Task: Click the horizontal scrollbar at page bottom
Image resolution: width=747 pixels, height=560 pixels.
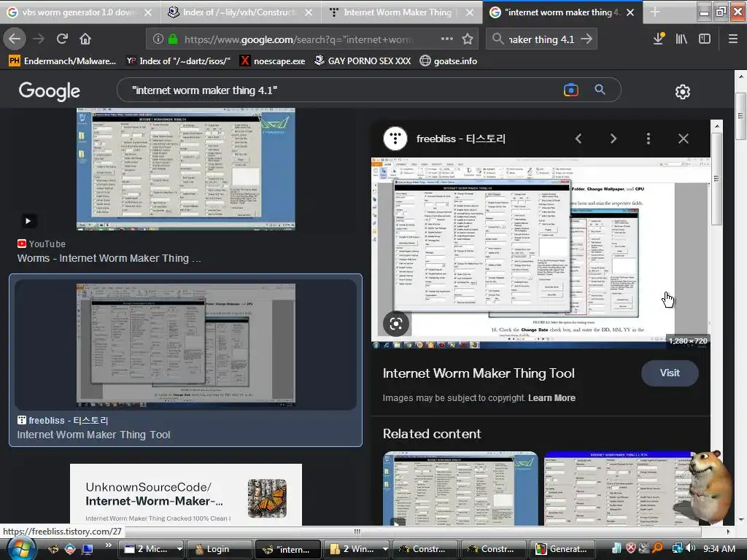Action: (357, 532)
